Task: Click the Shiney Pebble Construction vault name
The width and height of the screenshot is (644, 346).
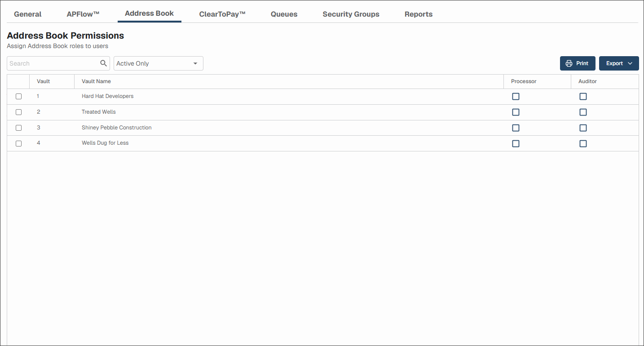Action: click(117, 128)
